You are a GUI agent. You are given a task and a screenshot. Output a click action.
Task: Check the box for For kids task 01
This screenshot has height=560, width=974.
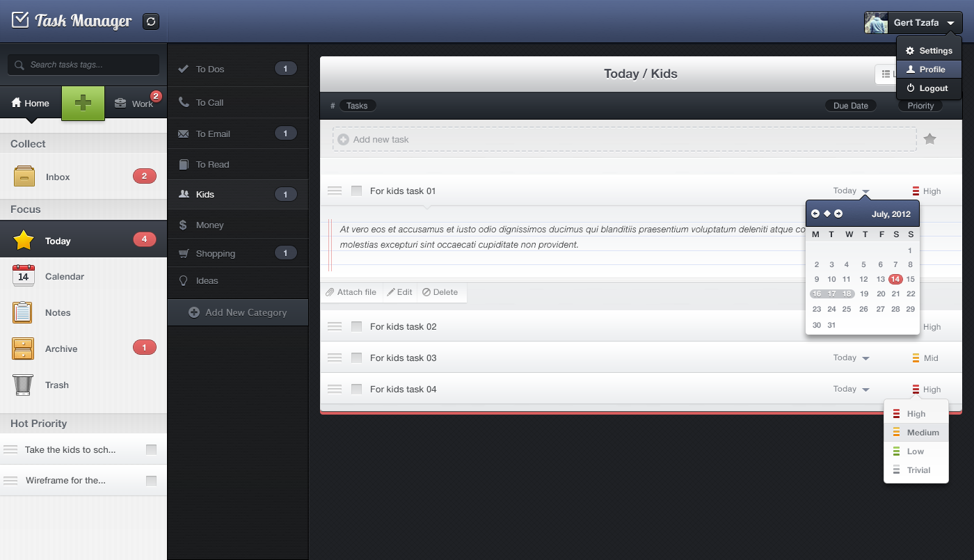pyautogui.click(x=357, y=191)
